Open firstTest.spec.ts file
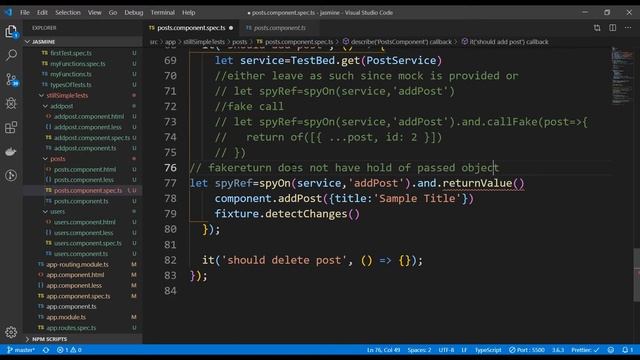Viewport: 640px width, 360px height. click(x=71, y=53)
